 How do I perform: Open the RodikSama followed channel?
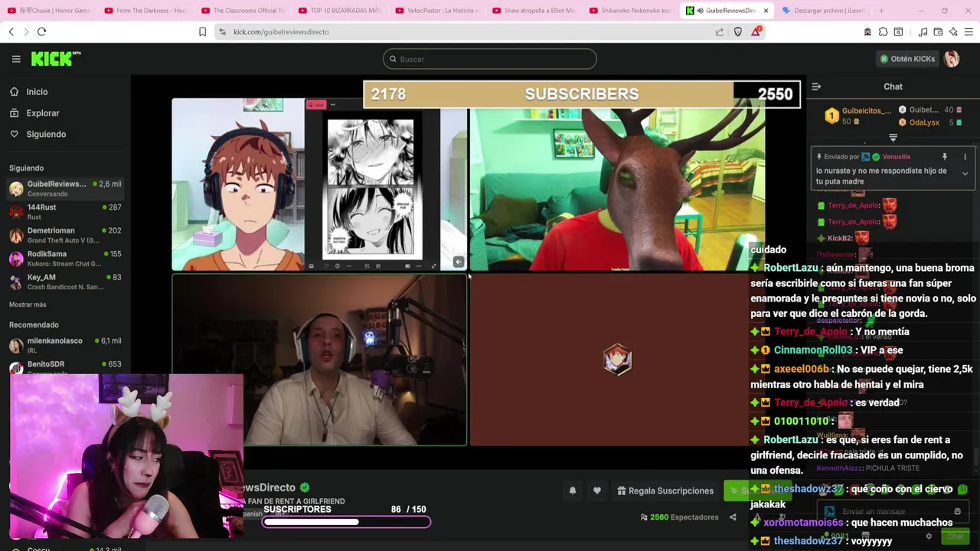tap(65, 258)
